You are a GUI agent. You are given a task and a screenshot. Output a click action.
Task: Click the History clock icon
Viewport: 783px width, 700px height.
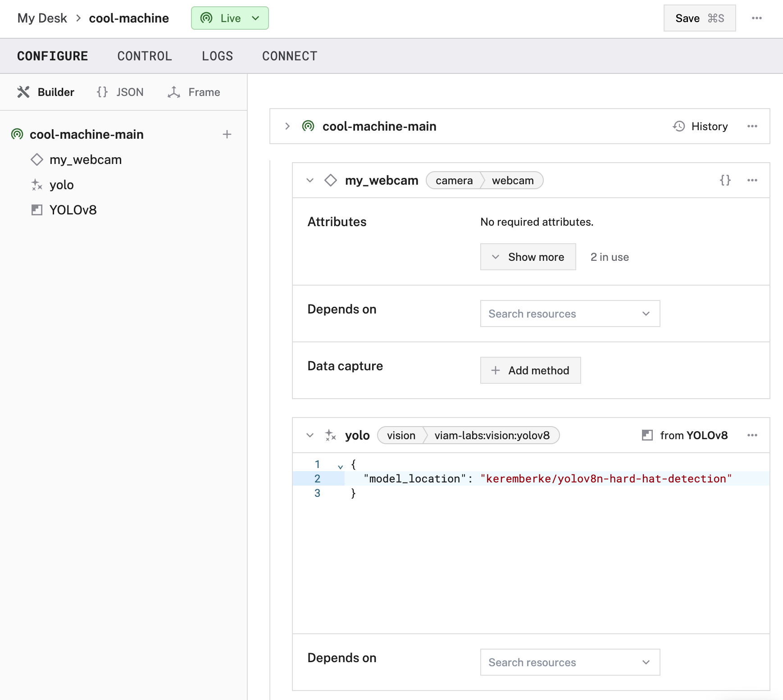[x=679, y=126]
